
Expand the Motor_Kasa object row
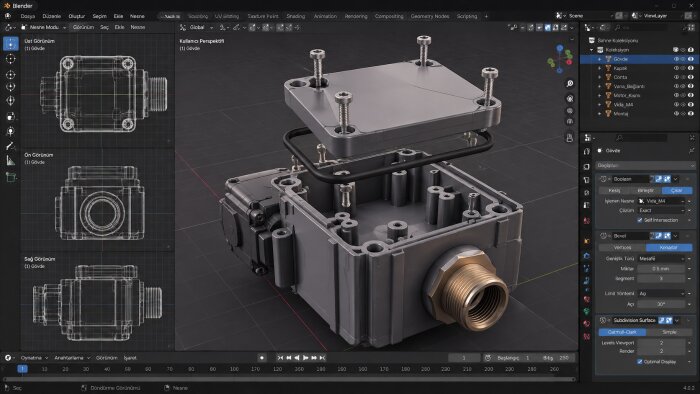600,95
